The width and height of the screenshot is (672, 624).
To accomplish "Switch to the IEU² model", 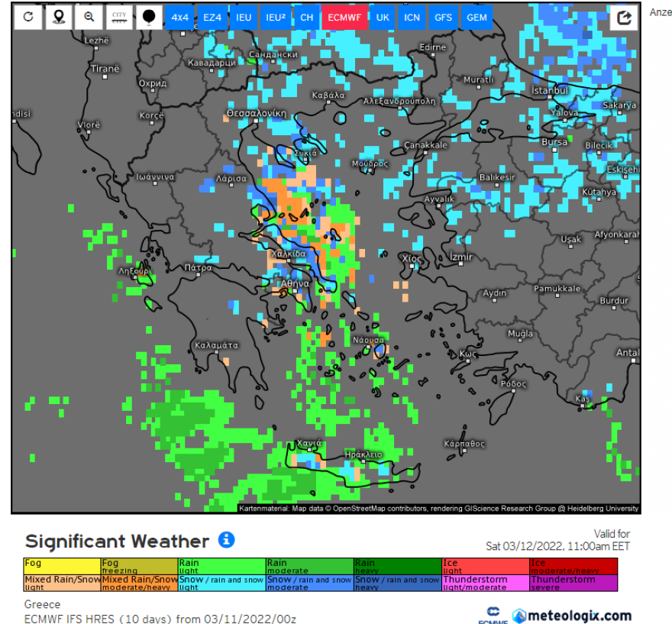I will point(275,18).
